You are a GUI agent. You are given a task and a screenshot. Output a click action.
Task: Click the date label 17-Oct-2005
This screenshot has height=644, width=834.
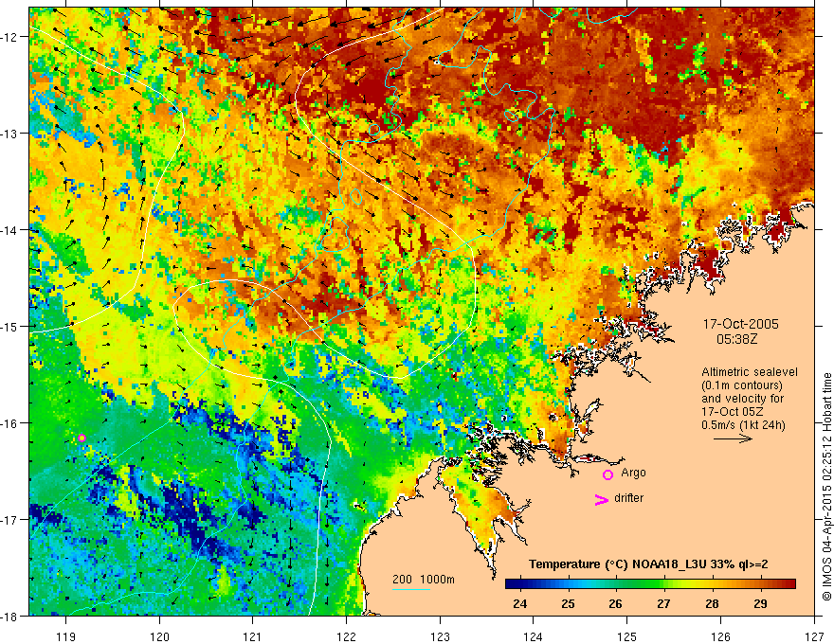click(x=740, y=324)
